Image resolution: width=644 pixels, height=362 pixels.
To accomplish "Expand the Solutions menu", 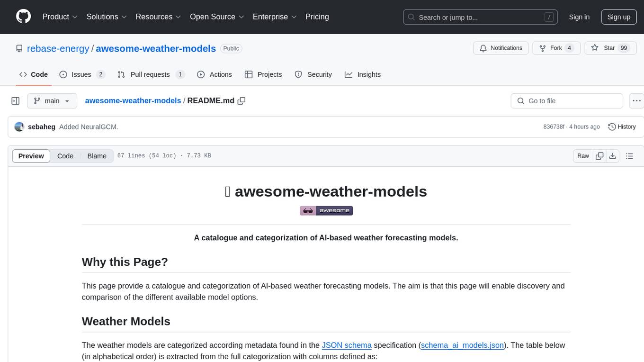I will [106, 17].
